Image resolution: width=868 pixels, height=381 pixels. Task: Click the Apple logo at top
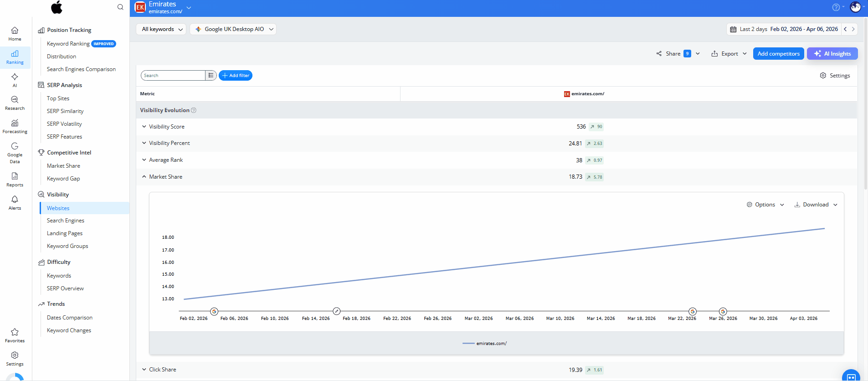click(56, 7)
